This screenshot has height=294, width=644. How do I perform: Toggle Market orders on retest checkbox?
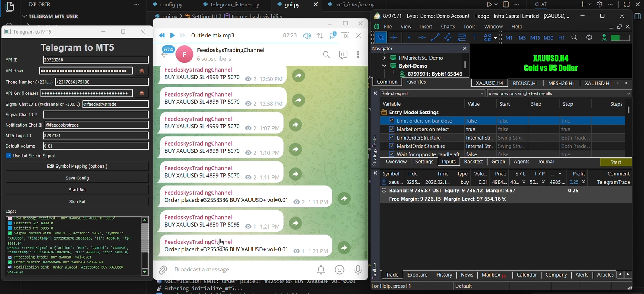click(392, 129)
